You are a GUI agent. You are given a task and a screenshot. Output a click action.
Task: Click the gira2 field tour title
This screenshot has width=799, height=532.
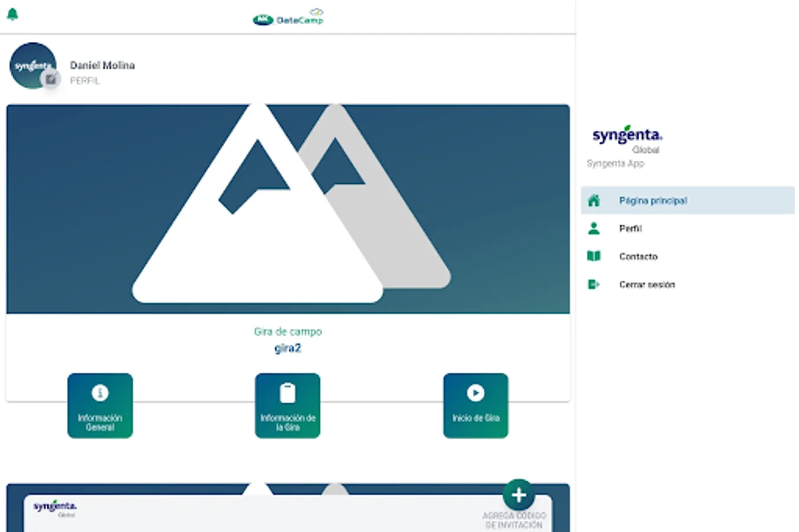coord(287,348)
